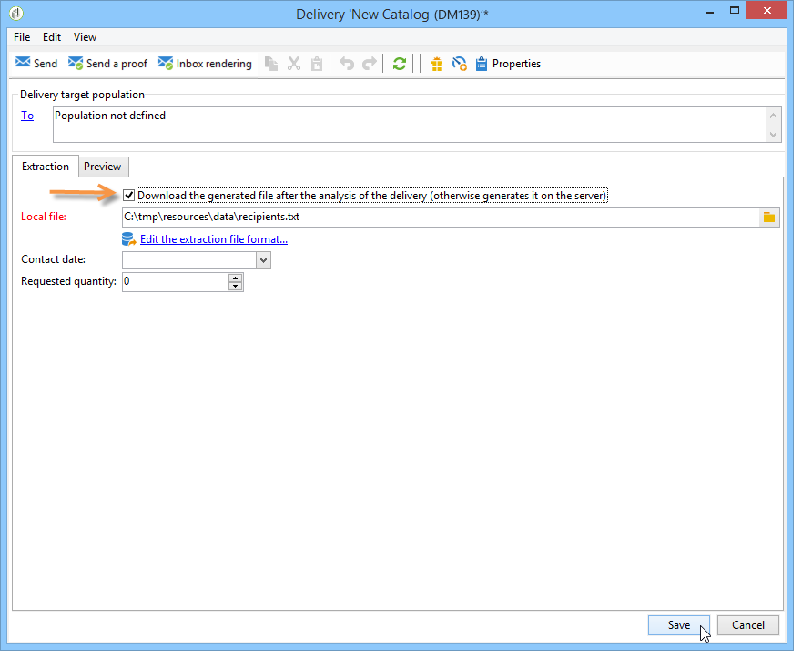Image resolution: width=812 pixels, height=668 pixels.
Task: Uncheck Download the generated file checkbox
Action: click(x=128, y=196)
